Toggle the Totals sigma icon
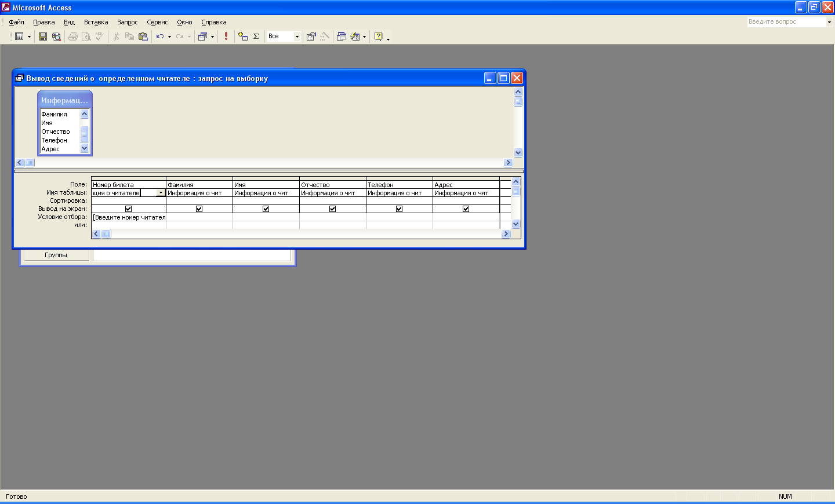 tap(256, 36)
